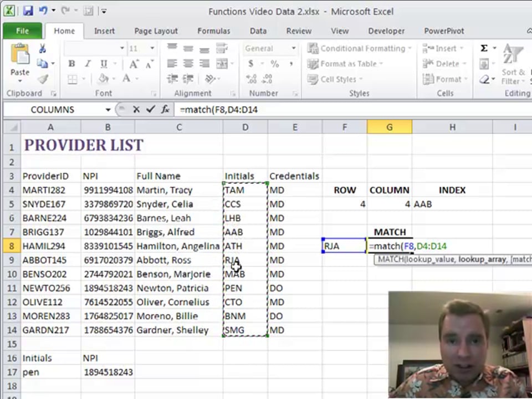532x399 pixels.
Task: Select Top Align icon
Action: coord(172,48)
